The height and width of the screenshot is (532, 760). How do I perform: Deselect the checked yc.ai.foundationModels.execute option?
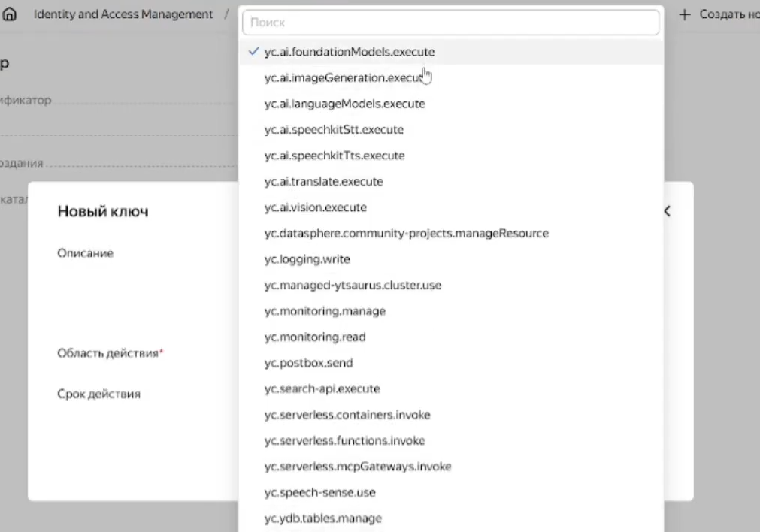350,53
